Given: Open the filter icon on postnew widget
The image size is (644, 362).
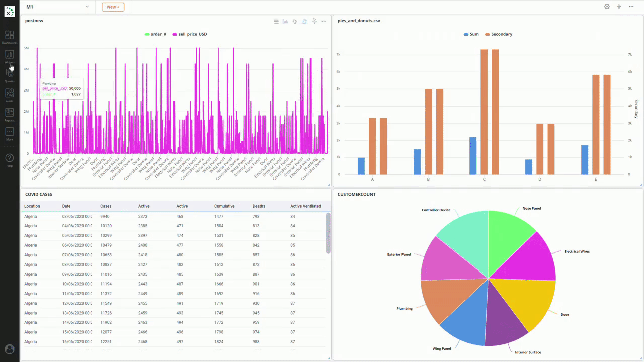Looking at the screenshot, I should [314, 21].
